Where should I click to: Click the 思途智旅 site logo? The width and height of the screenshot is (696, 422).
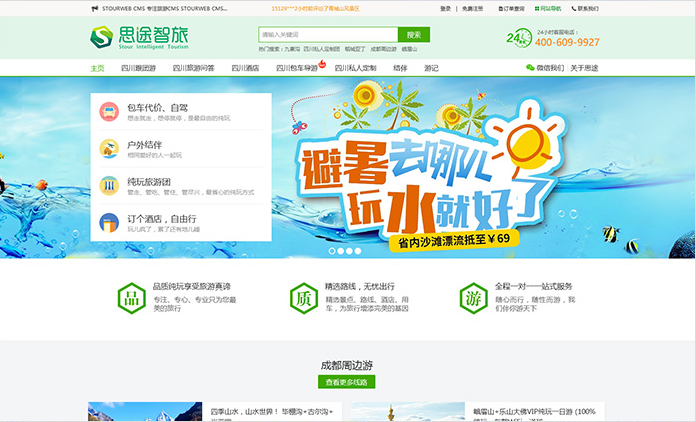[139, 37]
